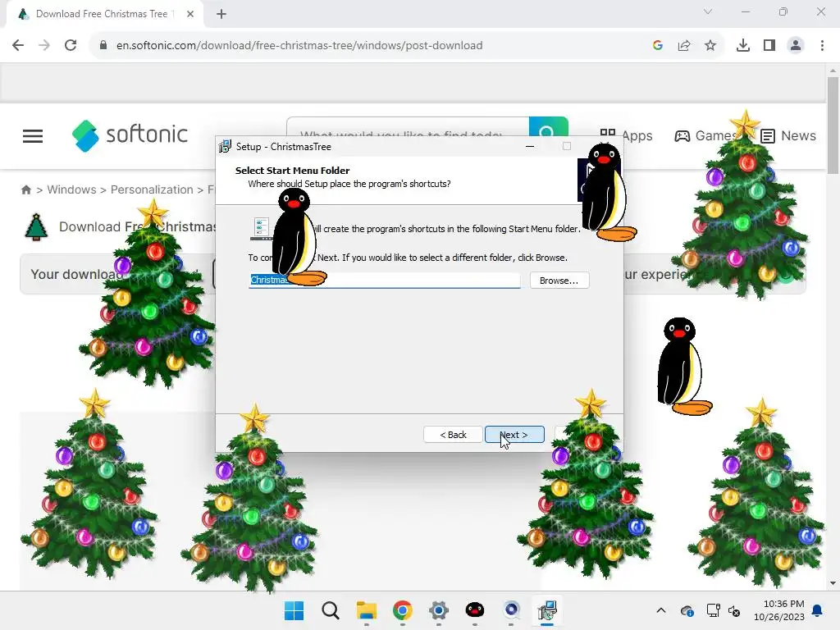The height and width of the screenshot is (630, 840).
Task: Open the Games menu on Softonic
Action: tap(705, 135)
